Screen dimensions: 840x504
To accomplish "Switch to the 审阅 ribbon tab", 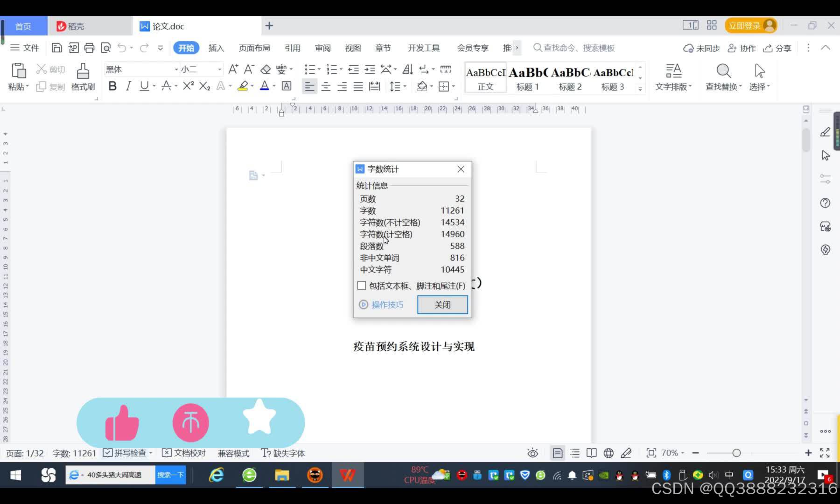I will [322, 48].
